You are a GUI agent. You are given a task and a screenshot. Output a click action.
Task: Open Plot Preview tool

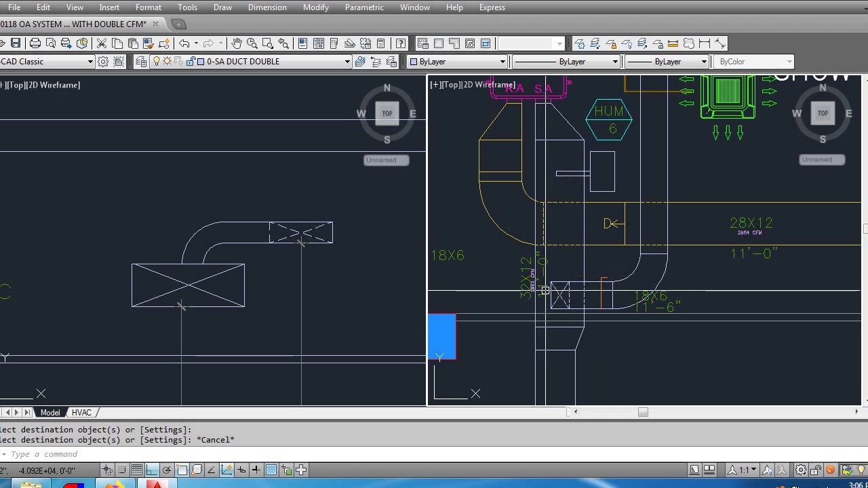tap(51, 43)
